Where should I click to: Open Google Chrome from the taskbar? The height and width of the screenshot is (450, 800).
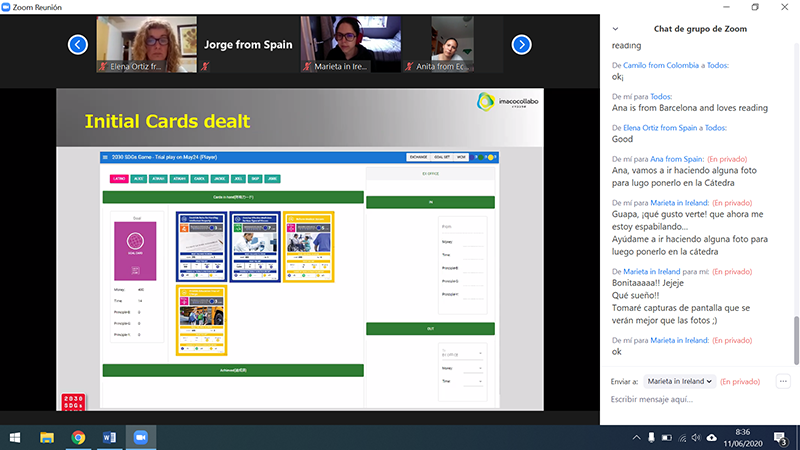coord(78,437)
